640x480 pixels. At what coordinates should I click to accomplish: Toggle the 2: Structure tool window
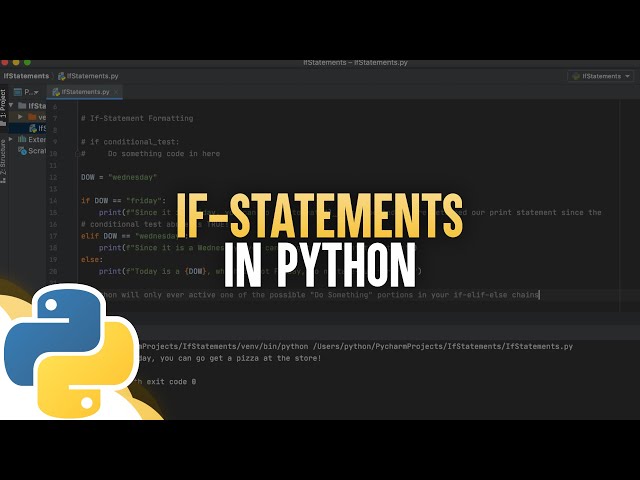[x=3, y=161]
